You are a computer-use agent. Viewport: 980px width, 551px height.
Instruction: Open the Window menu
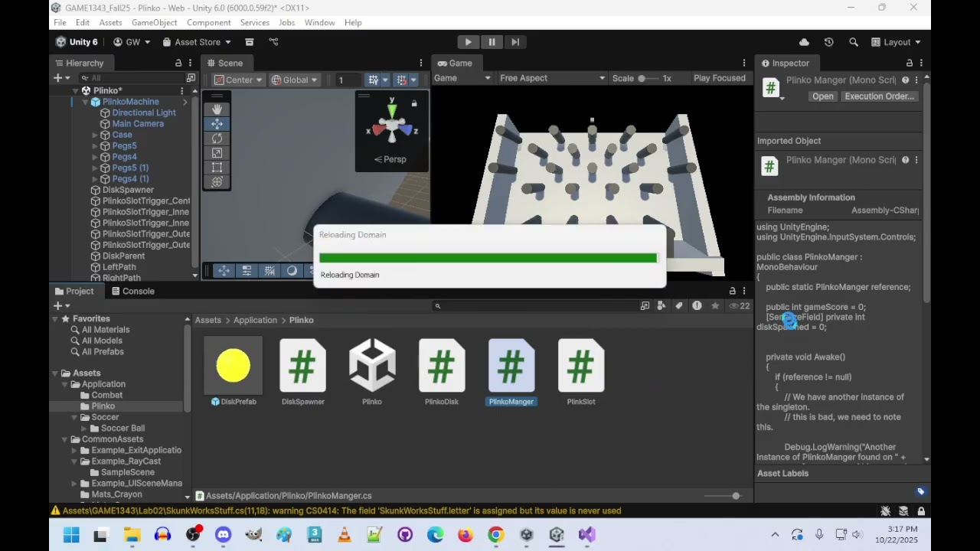coord(319,22)
